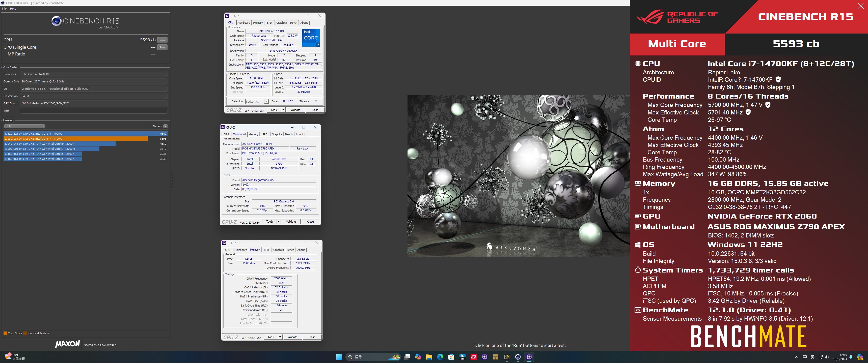Open Memory tab in middle CPU-Z Mainboard window
The image size is (868, 363).
(x=253, y=134)
